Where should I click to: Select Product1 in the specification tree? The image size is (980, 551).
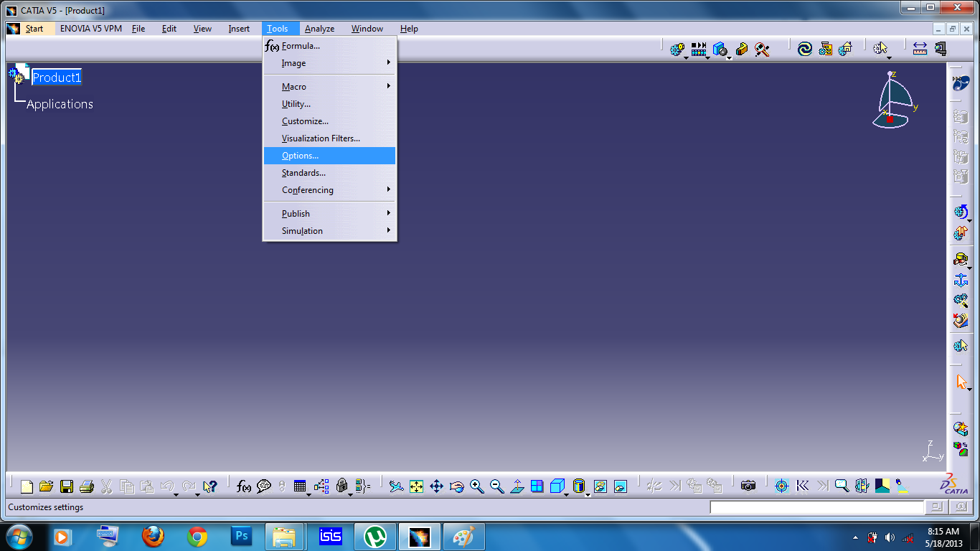tap(57, 77)
